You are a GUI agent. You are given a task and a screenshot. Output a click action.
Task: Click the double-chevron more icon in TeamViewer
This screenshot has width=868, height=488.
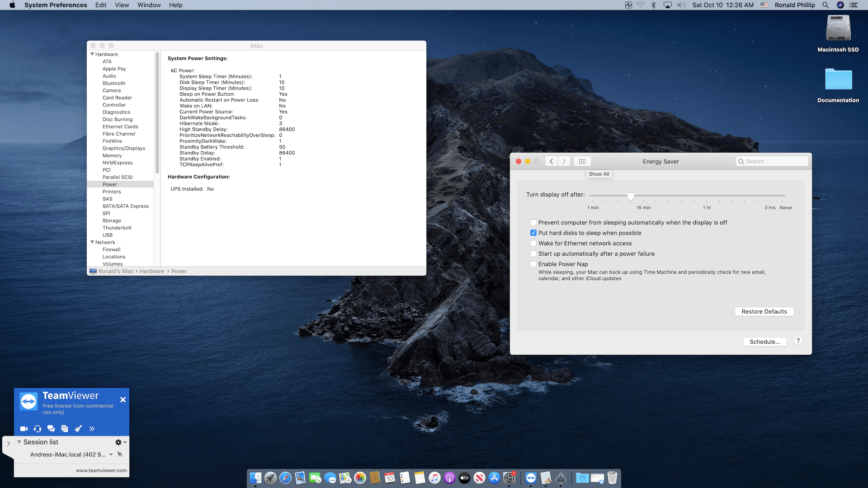click(92, 429)
